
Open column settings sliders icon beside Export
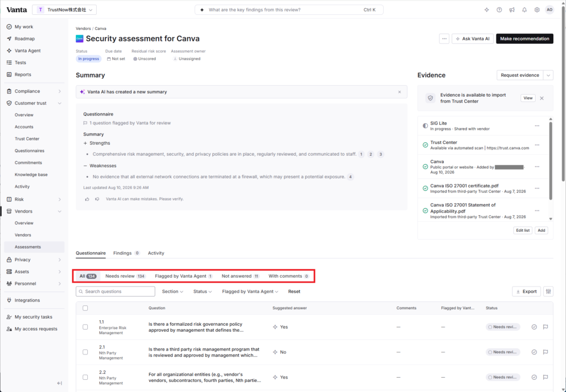point(548,292)
